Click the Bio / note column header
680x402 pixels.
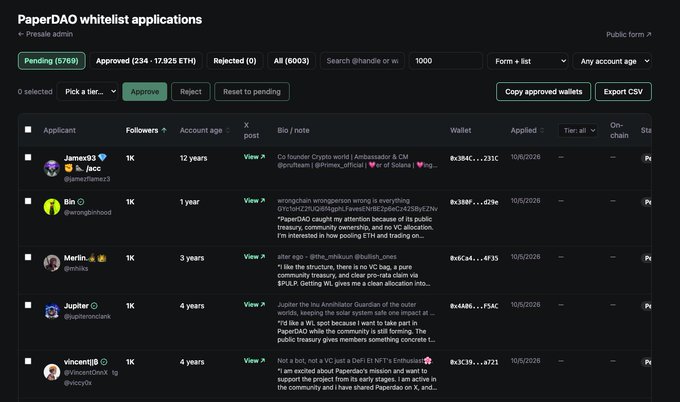(293, 130)
